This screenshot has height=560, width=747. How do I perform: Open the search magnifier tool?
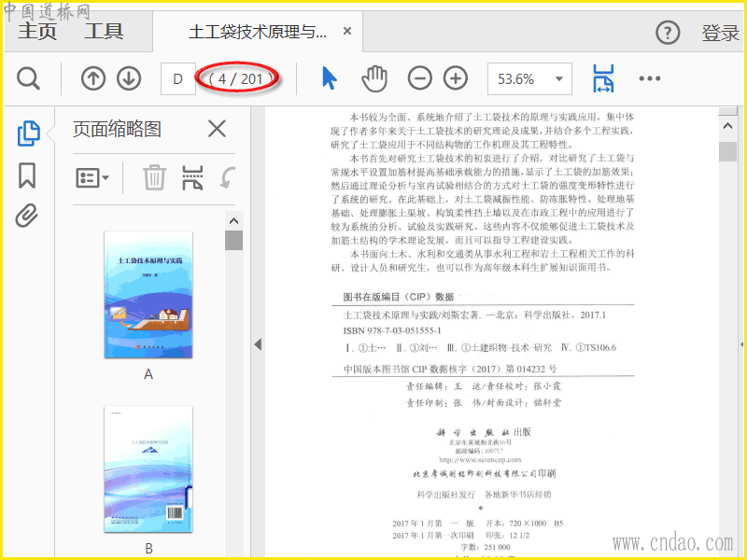[29, 78]
